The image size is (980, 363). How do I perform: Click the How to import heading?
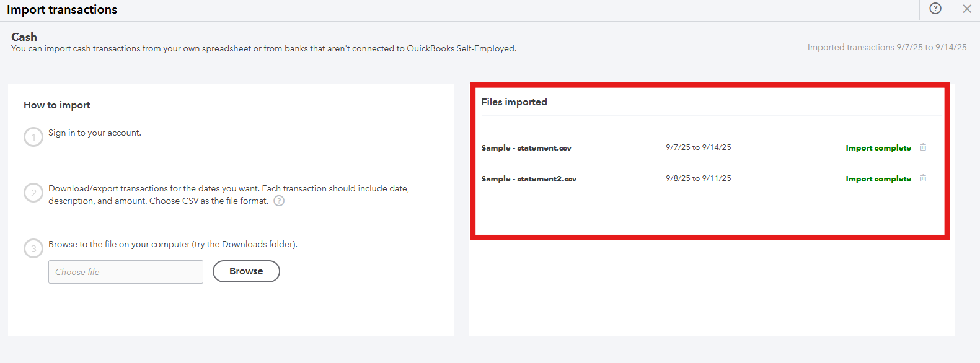coord(57,105)
